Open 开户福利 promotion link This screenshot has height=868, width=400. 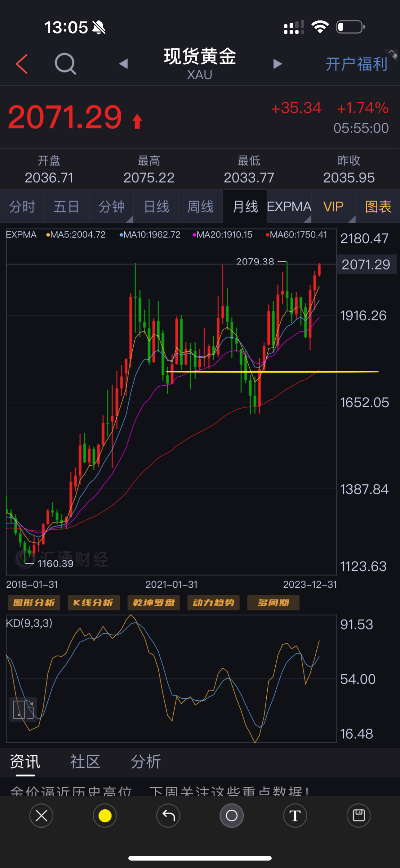[x=357, y=64]
